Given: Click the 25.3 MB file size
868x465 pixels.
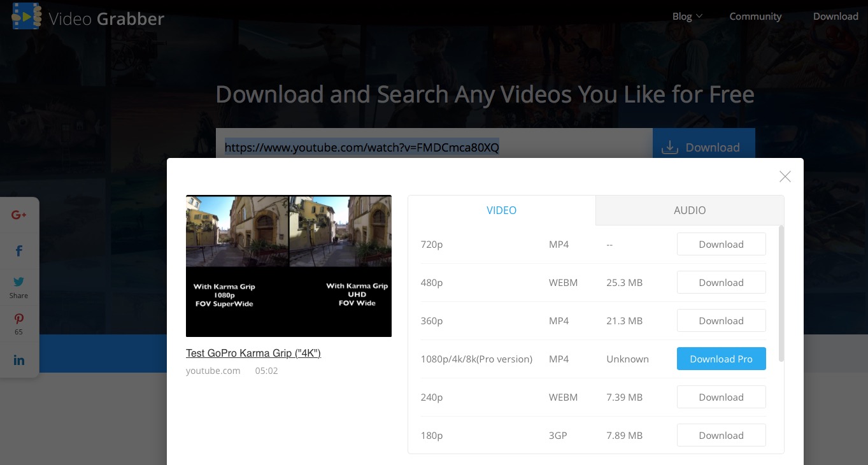Looking at the screenshot, I should pyautogui.click(x=624, y=282).
